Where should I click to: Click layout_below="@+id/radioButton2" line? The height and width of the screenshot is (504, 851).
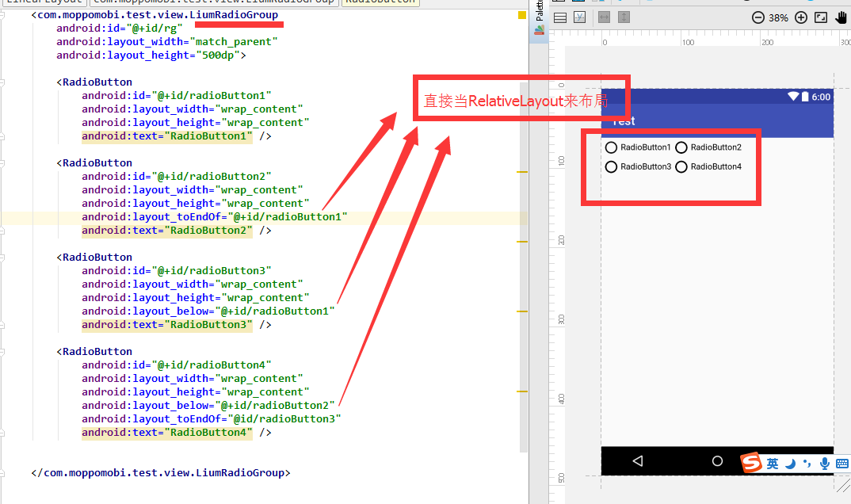[x=208, y=406]
